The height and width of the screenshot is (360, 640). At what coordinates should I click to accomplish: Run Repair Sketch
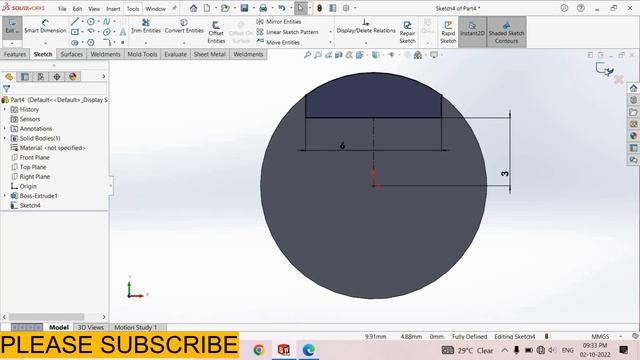pos(407,32)
